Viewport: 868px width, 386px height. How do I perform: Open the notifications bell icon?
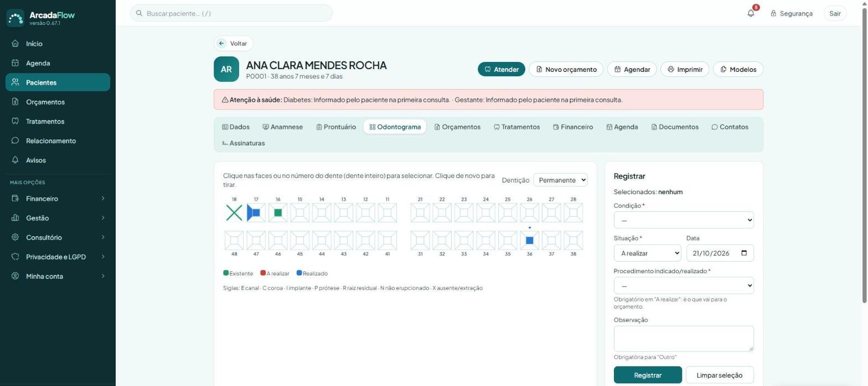(751, 13)
